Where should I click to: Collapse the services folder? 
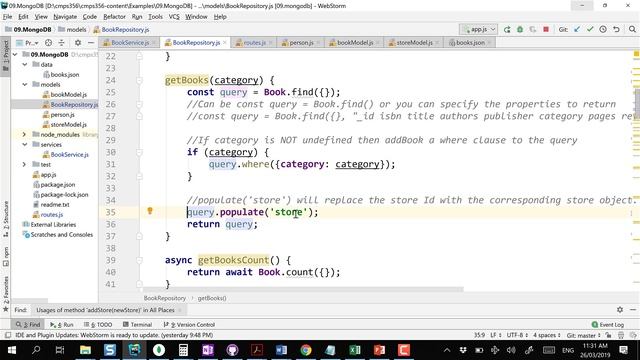(24, 144)
